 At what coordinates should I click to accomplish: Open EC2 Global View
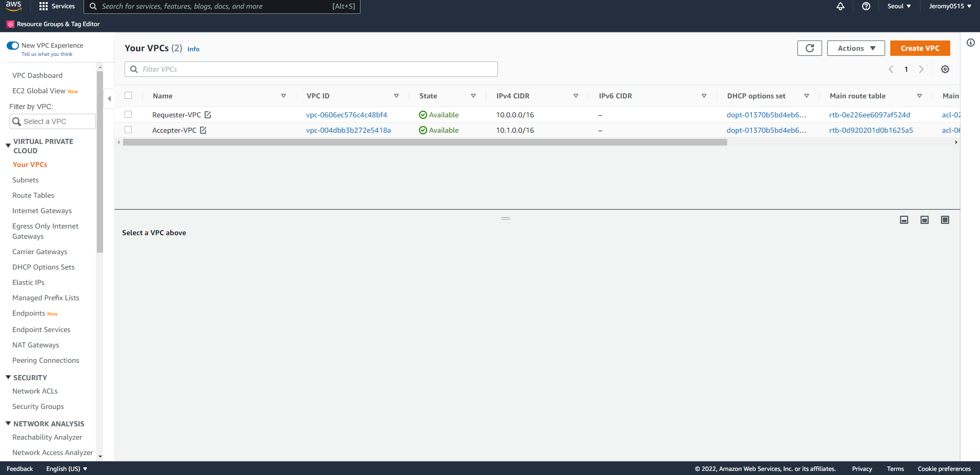pyautogui.click(x=39, y=91)
